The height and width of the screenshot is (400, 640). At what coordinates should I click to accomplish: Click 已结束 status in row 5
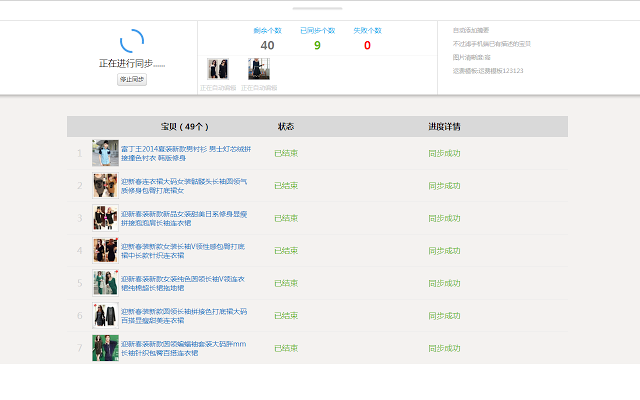[x=286, y=283]
